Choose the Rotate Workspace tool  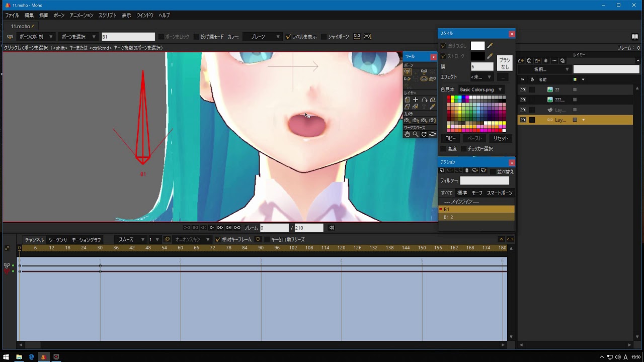pos(424,134)
